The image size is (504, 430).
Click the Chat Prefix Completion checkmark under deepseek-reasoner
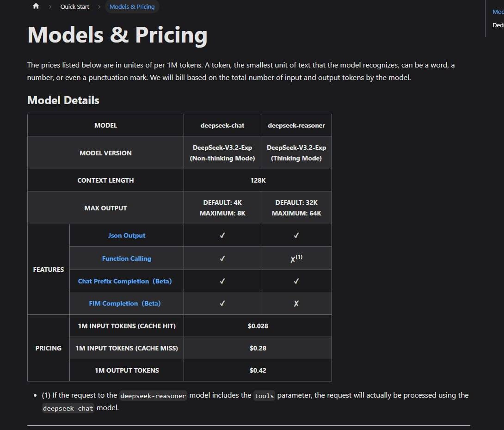pyautogui.click(x=296, y=281)
